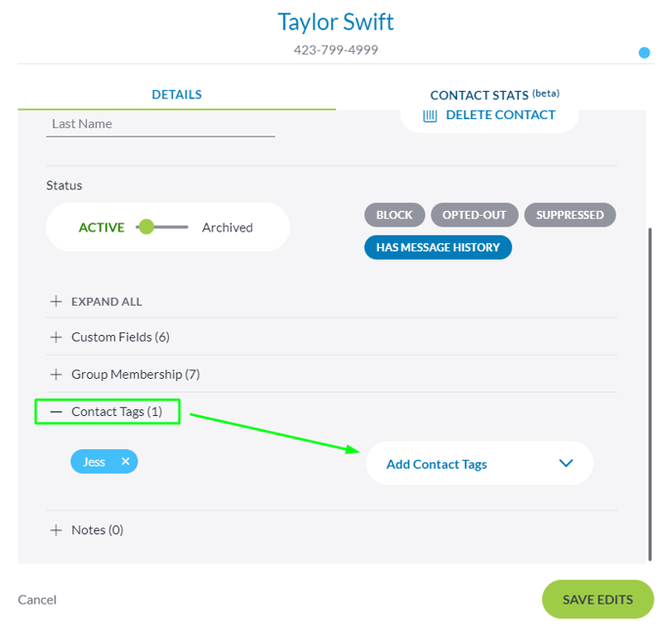Click the plus icon next to Expand All

(56, 301)
